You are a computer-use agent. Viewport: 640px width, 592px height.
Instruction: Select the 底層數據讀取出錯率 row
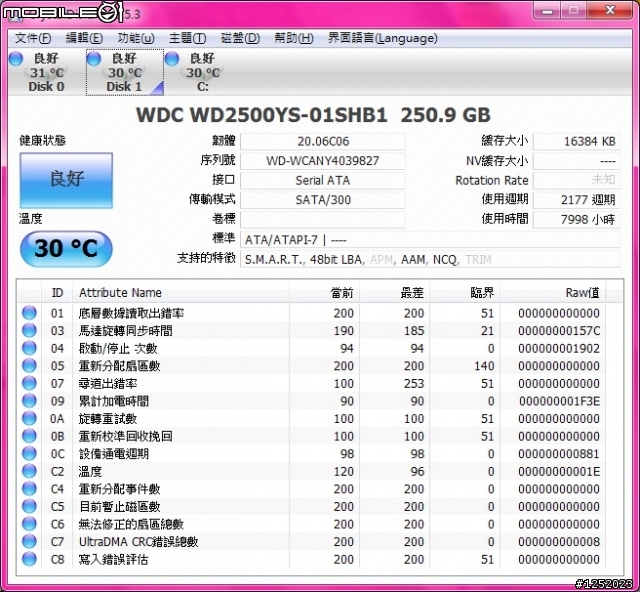[312, 313]
